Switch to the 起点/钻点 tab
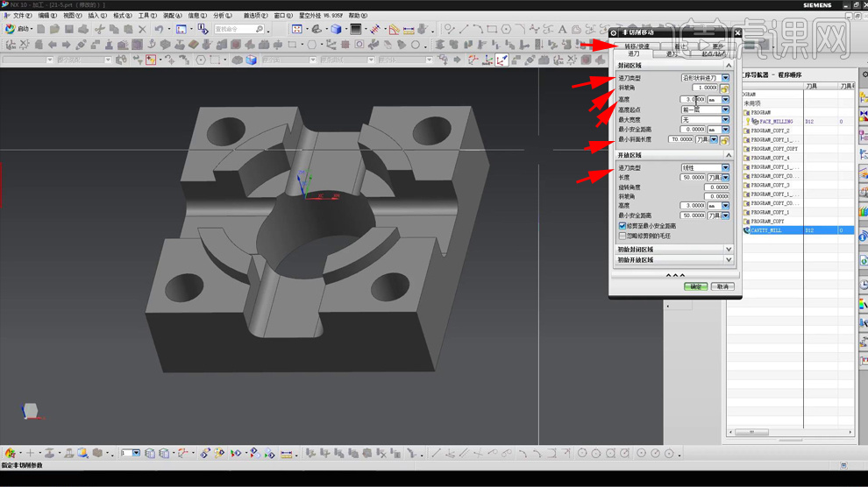Screen dimensions: 868x487 pyautogui.click(x=713, y=53)
